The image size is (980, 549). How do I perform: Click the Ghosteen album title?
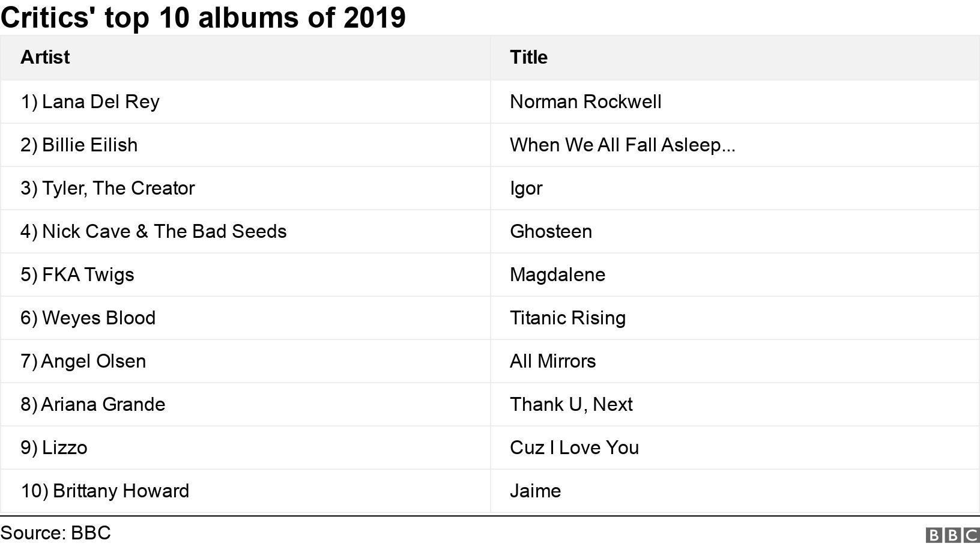coord(551,231)
